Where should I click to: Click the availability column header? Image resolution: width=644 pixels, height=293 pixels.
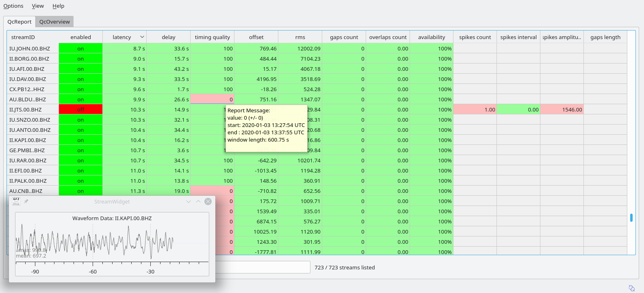click(432, 37)
